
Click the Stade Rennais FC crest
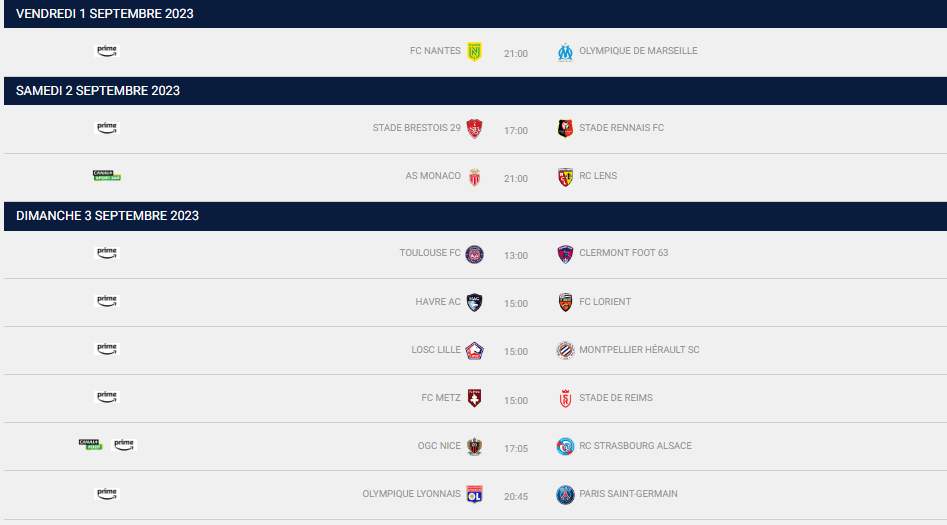(x=566, y=128)
